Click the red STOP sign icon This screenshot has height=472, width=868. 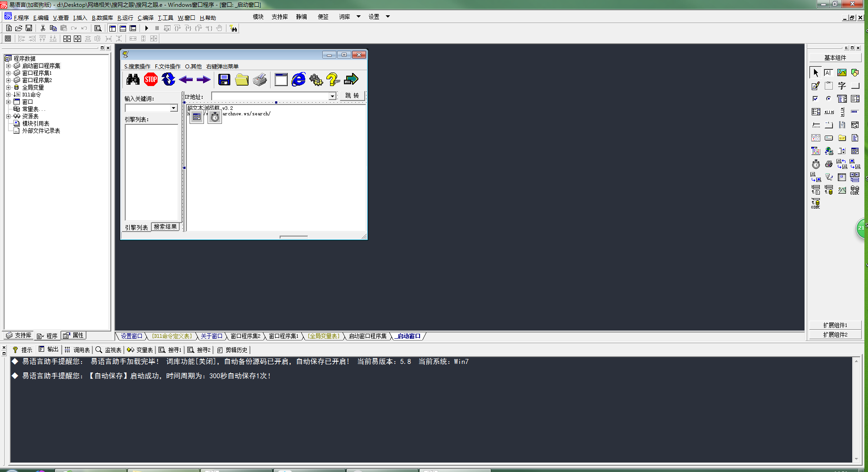(151, 80)
